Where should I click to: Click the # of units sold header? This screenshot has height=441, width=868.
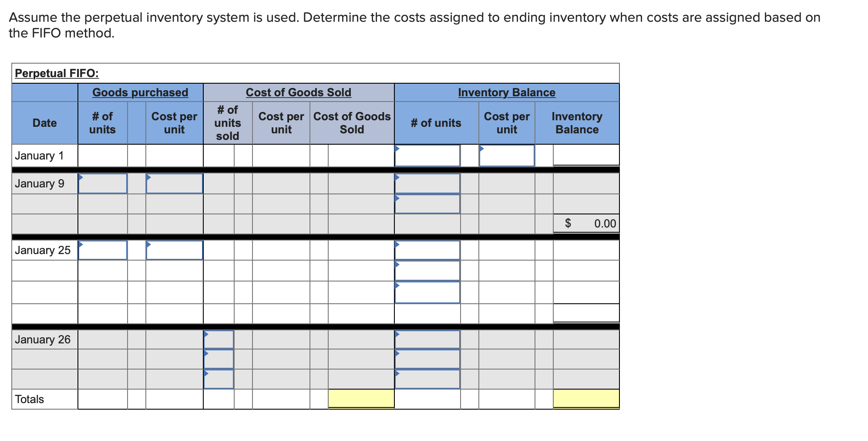(227, 123)
